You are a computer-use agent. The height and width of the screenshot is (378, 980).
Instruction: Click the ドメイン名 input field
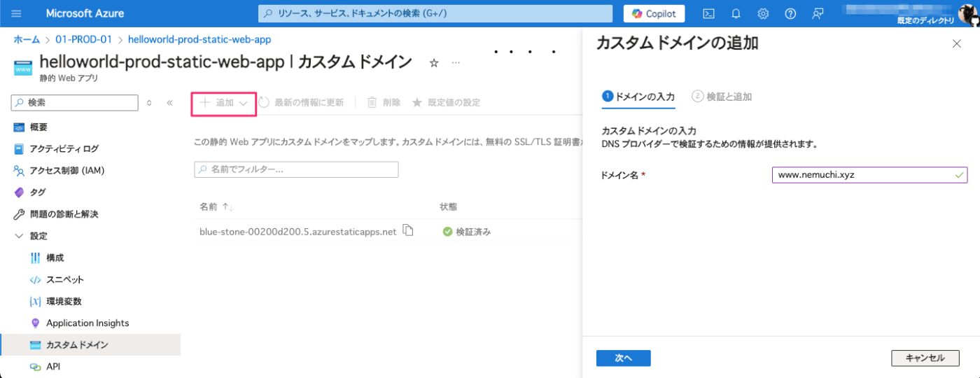point(869,175)
